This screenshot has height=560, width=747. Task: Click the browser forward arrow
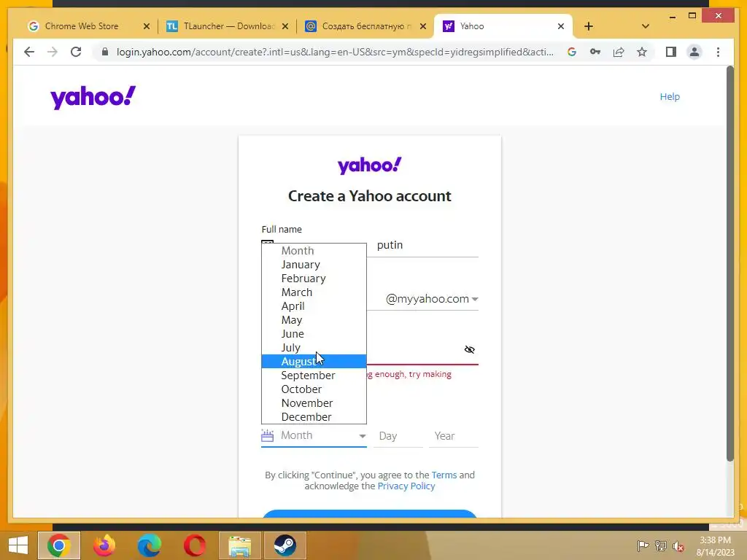coord(53,52)
